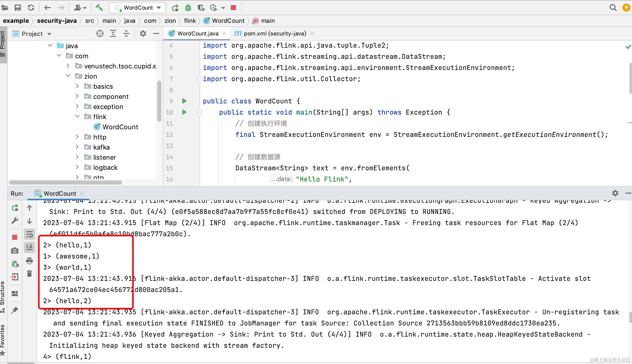Click the camera dump threads icon
The width and height of the screenshot is (632, 364).
15,251
